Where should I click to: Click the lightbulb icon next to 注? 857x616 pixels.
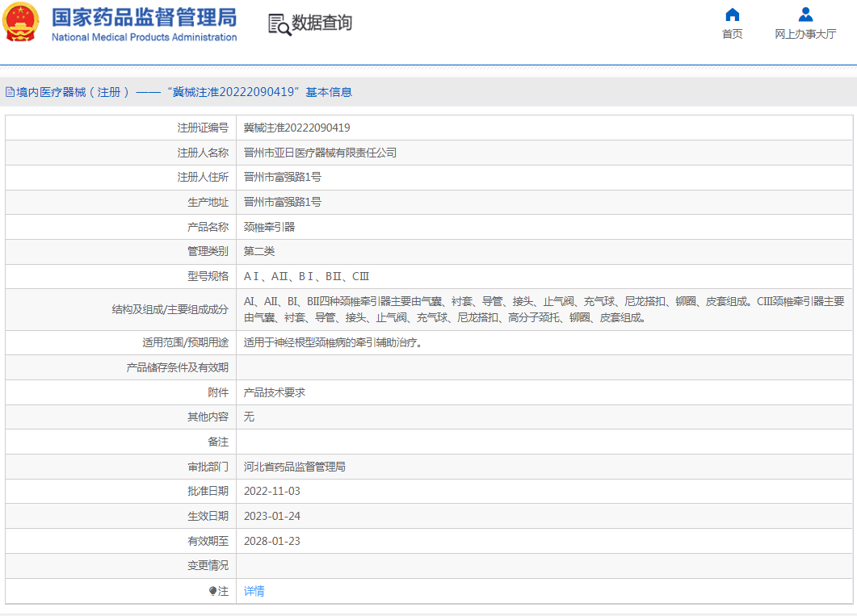pyautogui.click(x=212, y=591)
